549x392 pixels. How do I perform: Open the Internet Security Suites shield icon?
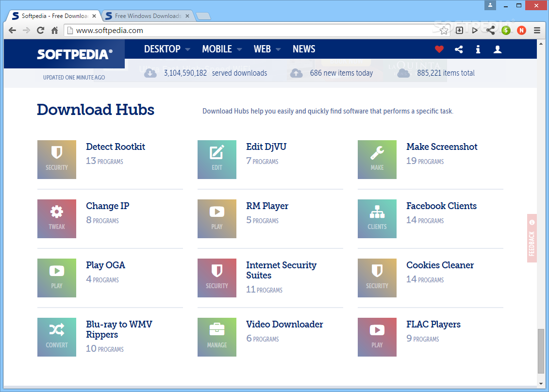click(x=216, y=278)
